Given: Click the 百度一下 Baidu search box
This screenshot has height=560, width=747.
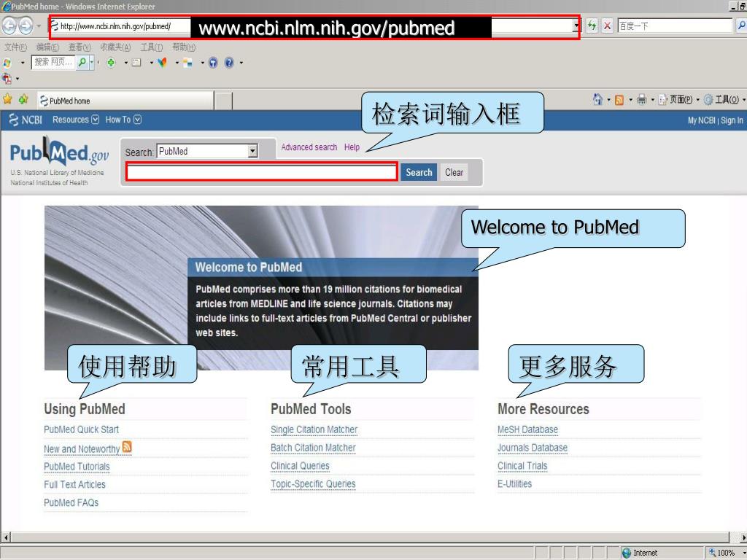Looking at the screenshot, I should [x=675, y=26].
